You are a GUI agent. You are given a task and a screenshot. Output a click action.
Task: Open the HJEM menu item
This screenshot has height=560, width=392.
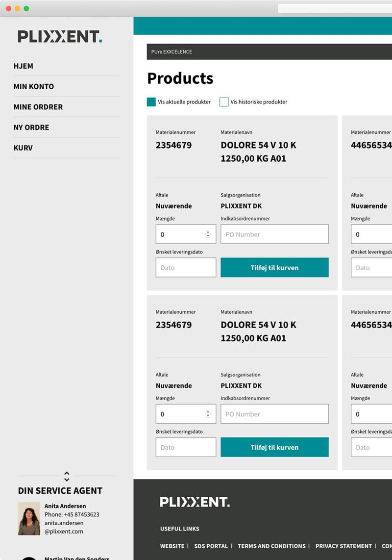click(23, 66)
